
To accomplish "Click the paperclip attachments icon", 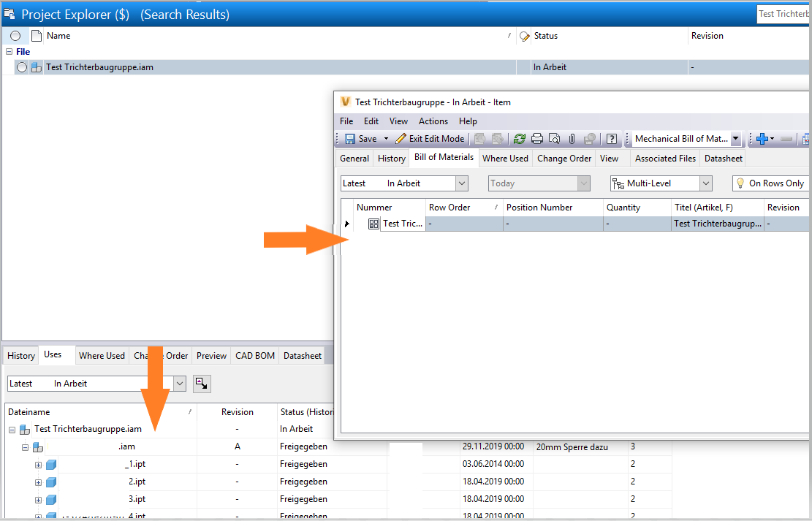I will pyautogui.click(x=570, y=139).
